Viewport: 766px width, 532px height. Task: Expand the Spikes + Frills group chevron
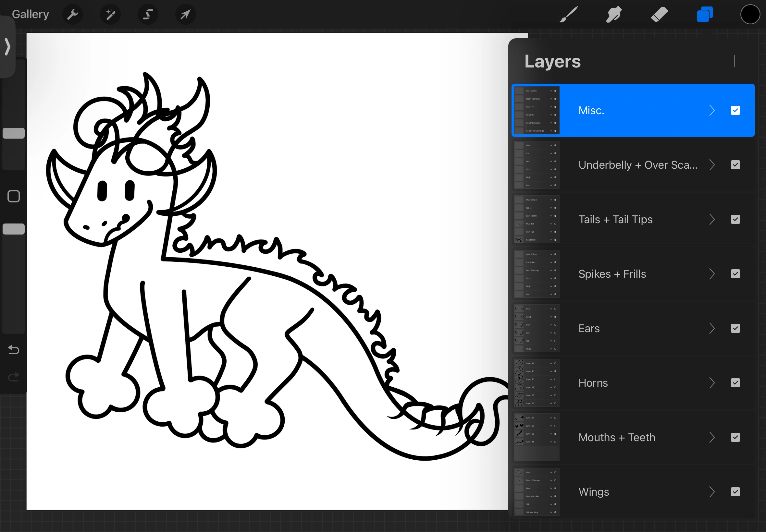click(x=712, y=274)
